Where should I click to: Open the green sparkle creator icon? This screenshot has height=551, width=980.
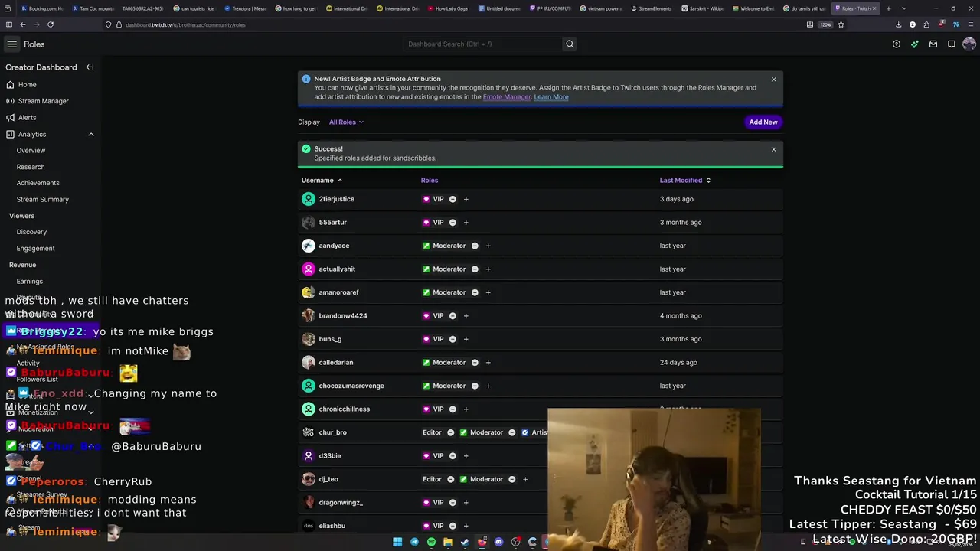pyautogui.click(x=914, y=44)
